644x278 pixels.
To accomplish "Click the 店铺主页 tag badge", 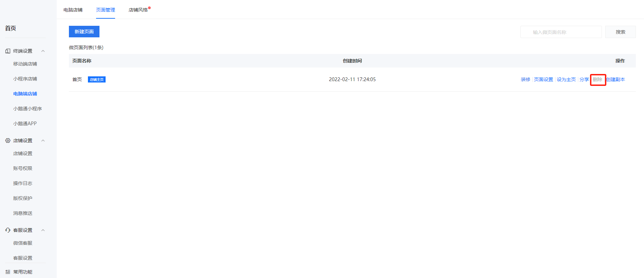I will 97,79.
